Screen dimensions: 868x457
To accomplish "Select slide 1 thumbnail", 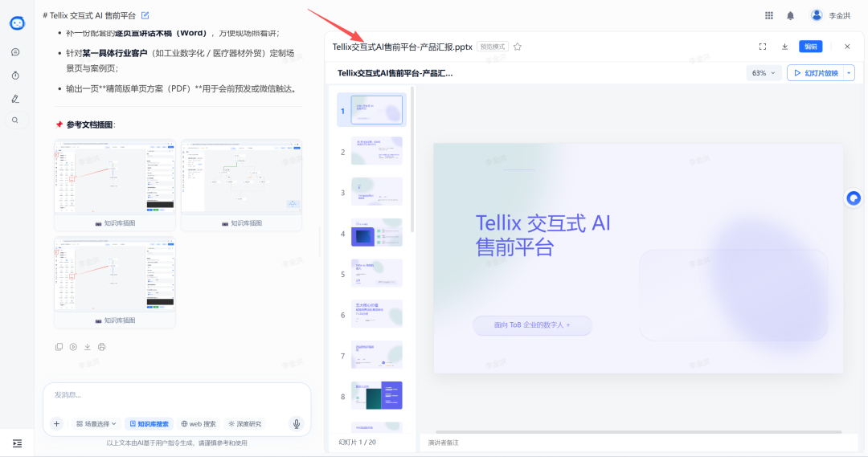I will click(x=376, y=109).
